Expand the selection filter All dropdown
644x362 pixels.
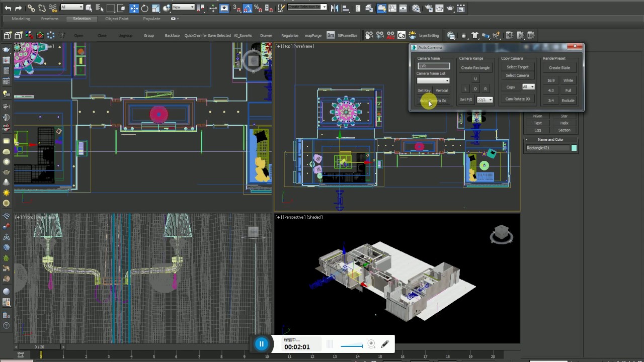click(x=71, y=7)
